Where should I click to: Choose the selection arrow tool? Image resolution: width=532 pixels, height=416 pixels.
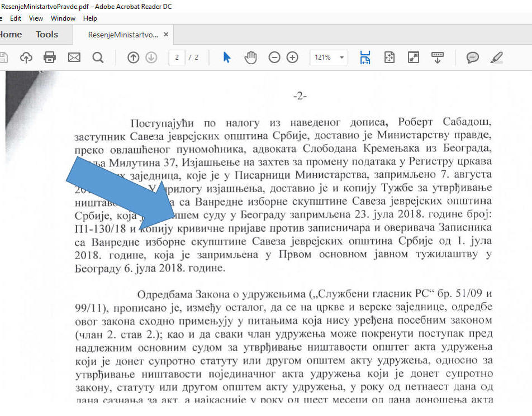pos(227,58)
